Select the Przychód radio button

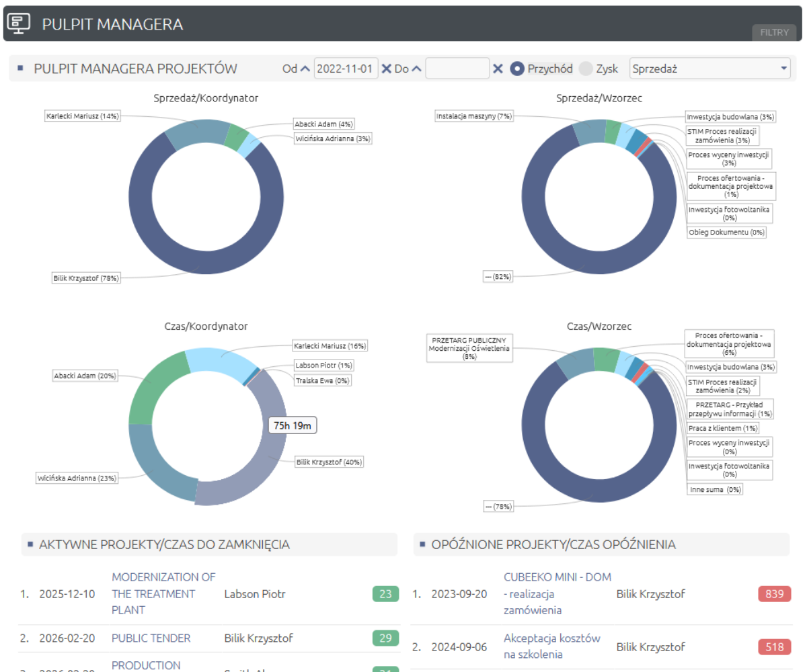tap(517, 69)
